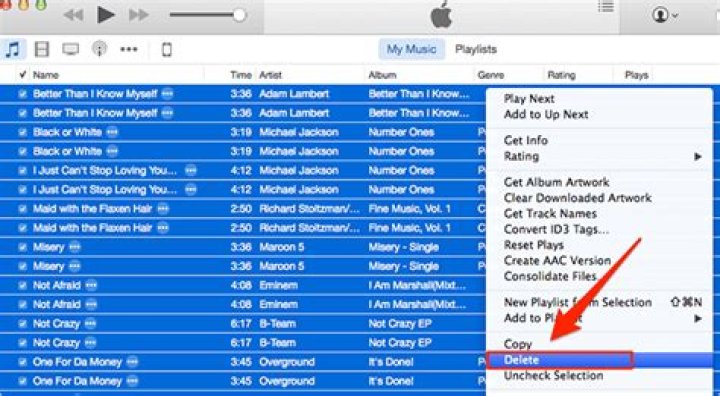
Task: Uncheck the upper Better Than I Know Myself checkbox
Action: point(22,94)
